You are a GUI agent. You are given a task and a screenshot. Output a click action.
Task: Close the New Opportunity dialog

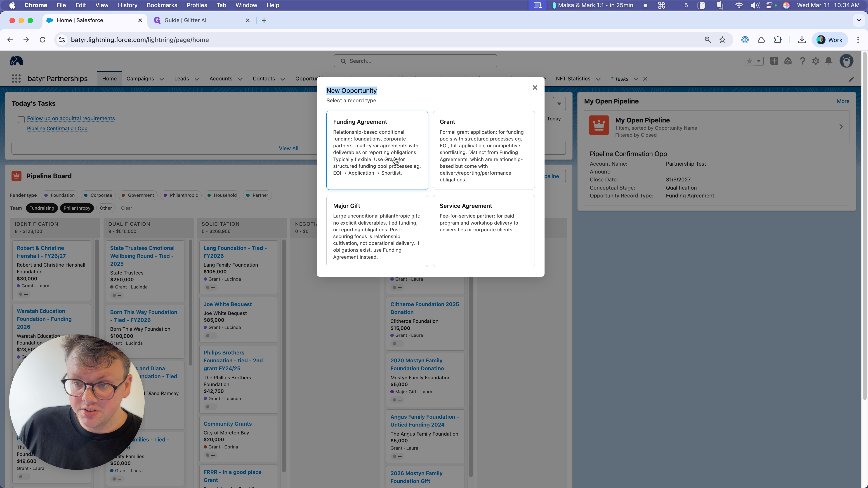pos(535,88)
